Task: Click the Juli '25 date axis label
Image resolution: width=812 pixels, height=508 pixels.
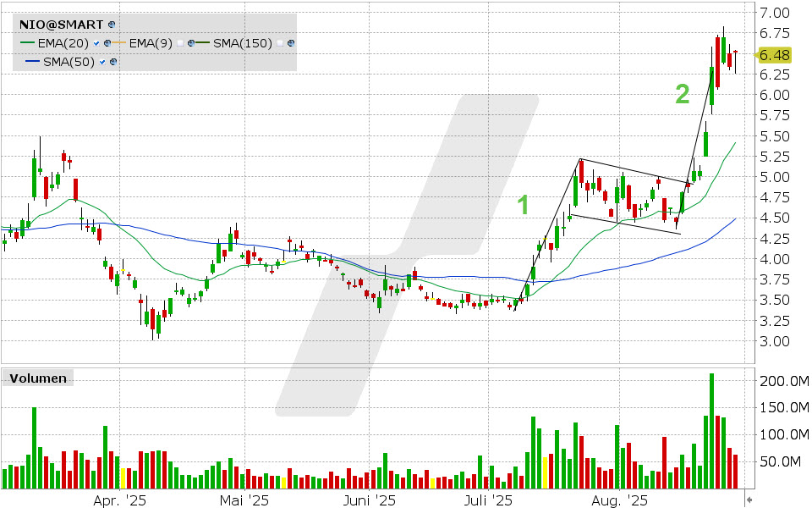Action: [488, 500]
